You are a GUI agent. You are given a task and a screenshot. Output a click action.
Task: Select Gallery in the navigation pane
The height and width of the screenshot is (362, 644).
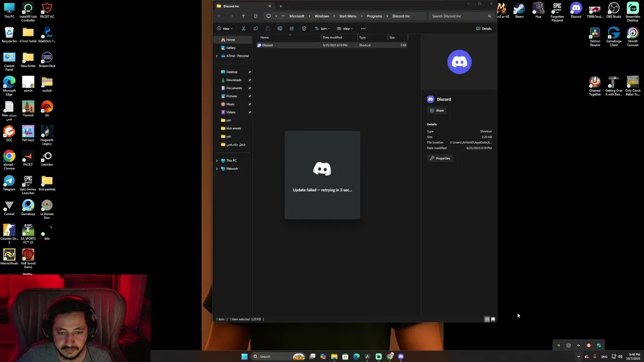click(231, 48)
